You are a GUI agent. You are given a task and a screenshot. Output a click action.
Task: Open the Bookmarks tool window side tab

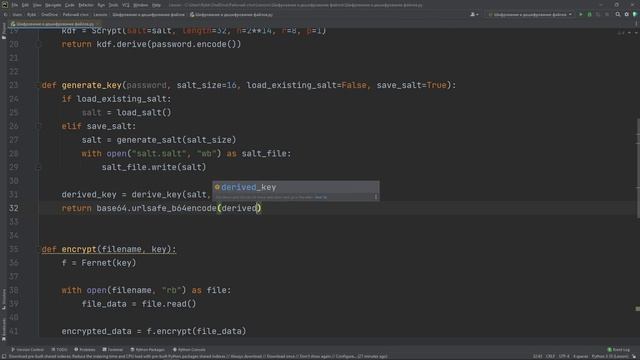[x=4, y=329]
